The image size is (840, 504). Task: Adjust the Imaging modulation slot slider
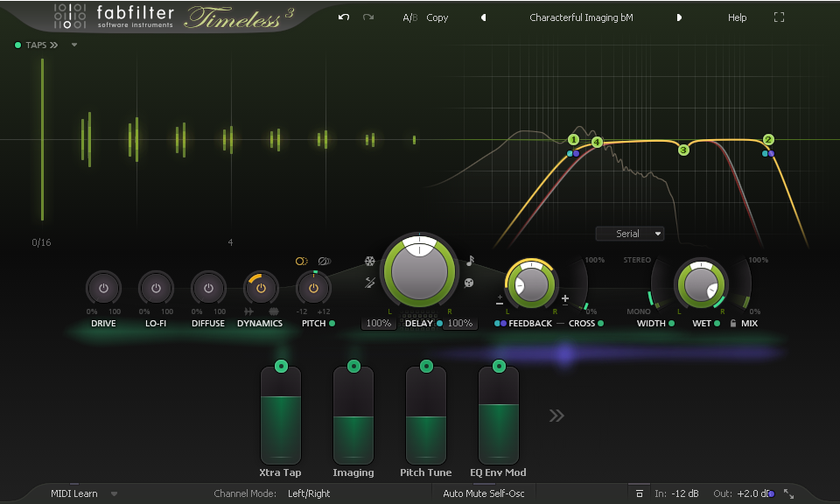click(x=353, y=420)
